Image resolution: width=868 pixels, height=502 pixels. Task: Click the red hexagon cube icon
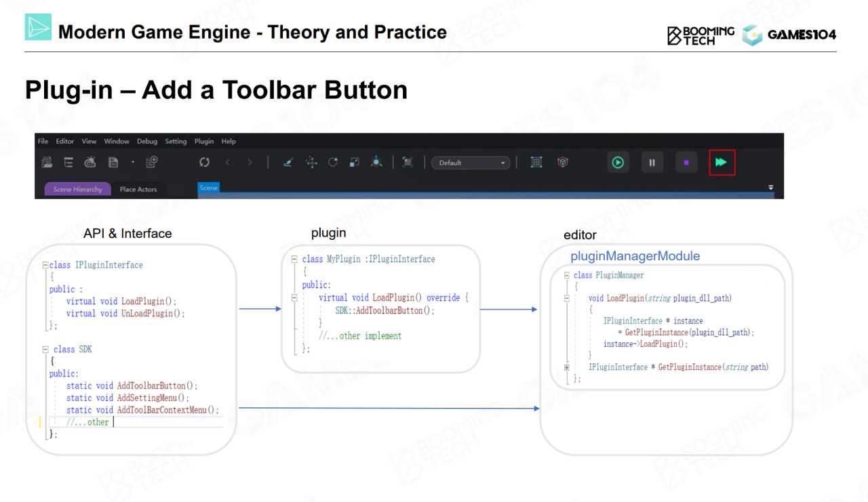(562, 163)
